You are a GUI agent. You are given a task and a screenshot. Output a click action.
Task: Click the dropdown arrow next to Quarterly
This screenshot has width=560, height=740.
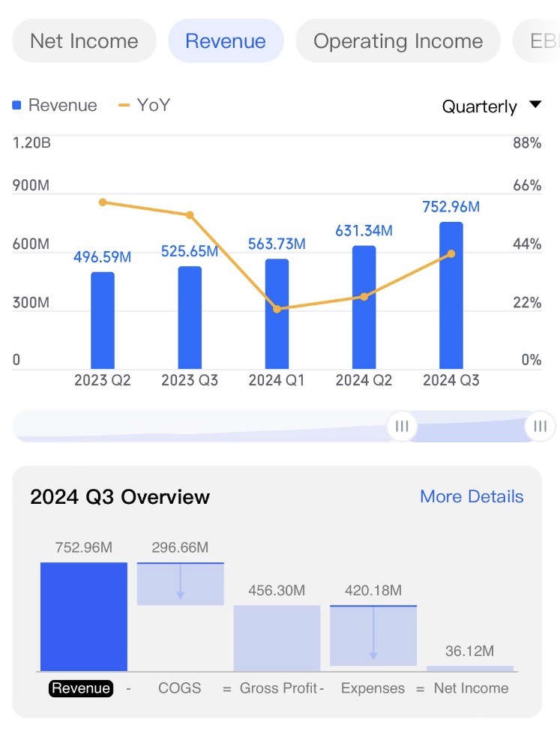[535, 105]
